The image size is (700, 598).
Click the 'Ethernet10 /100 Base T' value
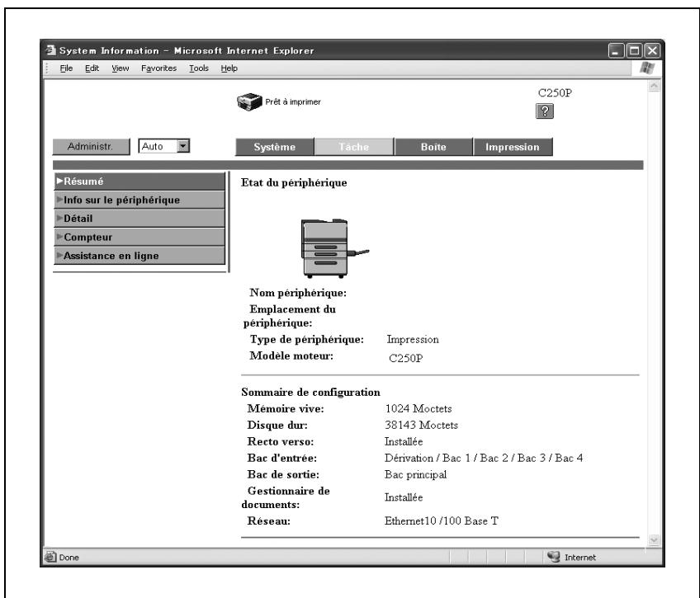pos(441,520)
